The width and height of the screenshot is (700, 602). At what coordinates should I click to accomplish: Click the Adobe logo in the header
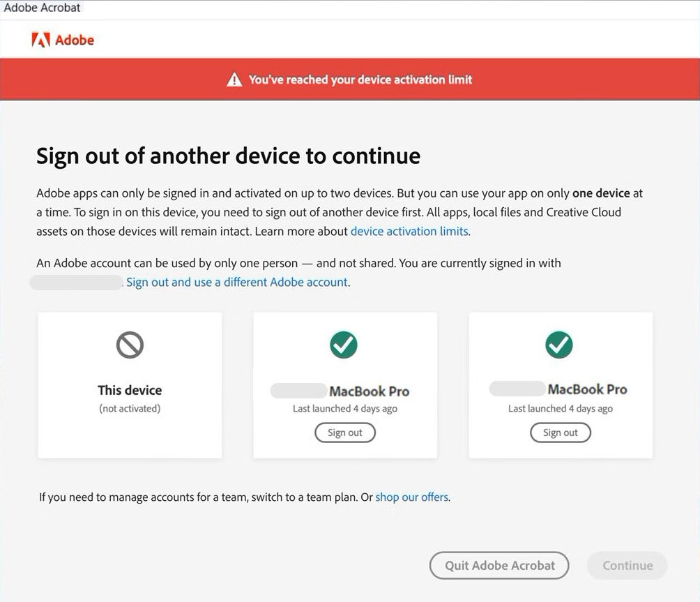tap(63, 40)
